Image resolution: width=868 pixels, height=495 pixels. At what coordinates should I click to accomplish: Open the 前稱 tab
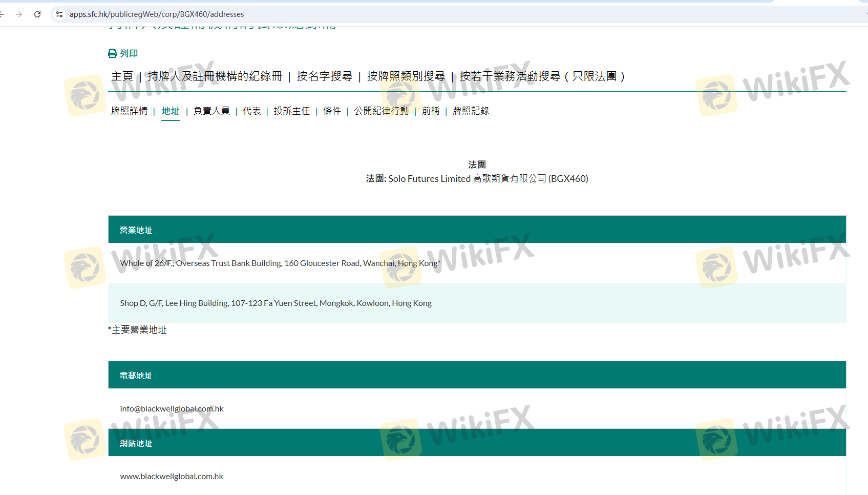(x=430, y=111)
